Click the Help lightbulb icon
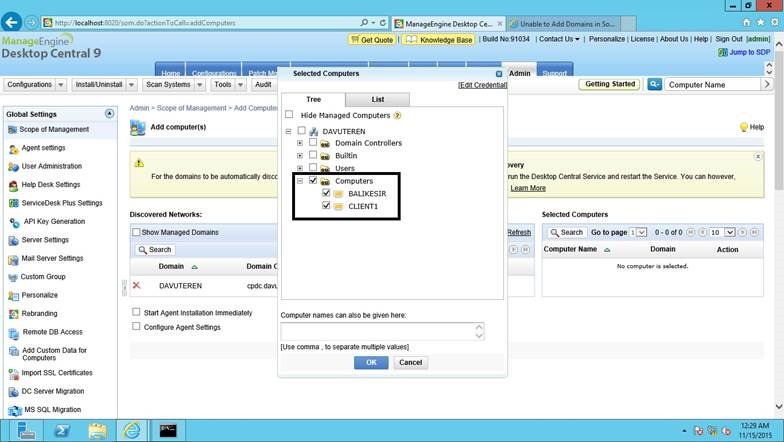Image resolution: width=784 pixels, height=442 pixels. 744,127
